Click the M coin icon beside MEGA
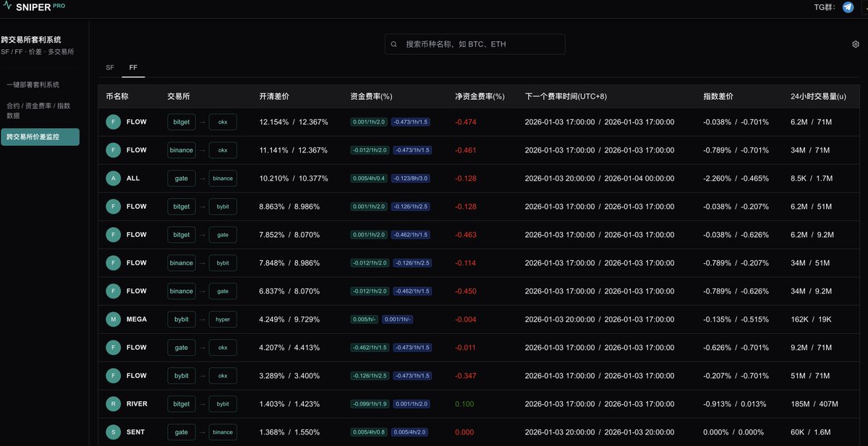This screenshot has height=446, width=868. click(112, 319)
